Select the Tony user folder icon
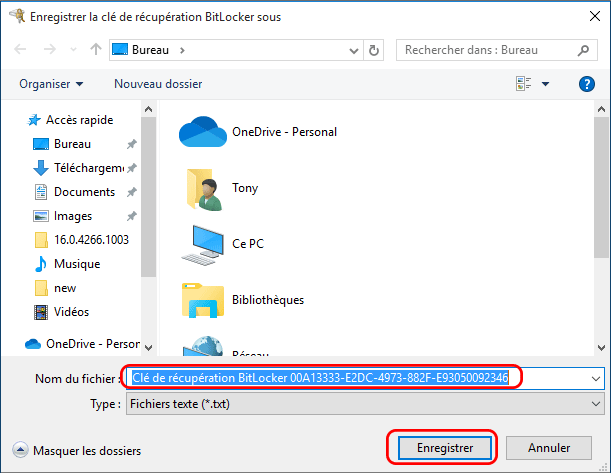The width and height of the screenshot is (611, 473). tap(204, 190)
